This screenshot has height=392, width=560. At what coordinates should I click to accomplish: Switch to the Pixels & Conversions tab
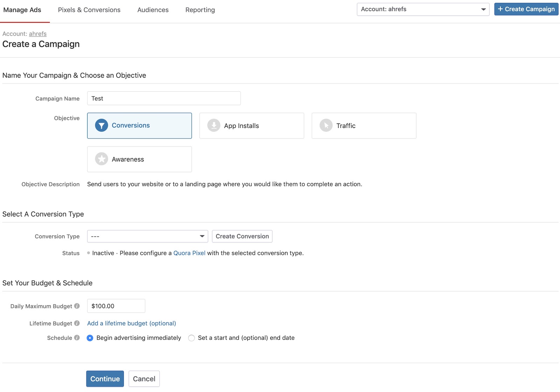coord(89,10)
